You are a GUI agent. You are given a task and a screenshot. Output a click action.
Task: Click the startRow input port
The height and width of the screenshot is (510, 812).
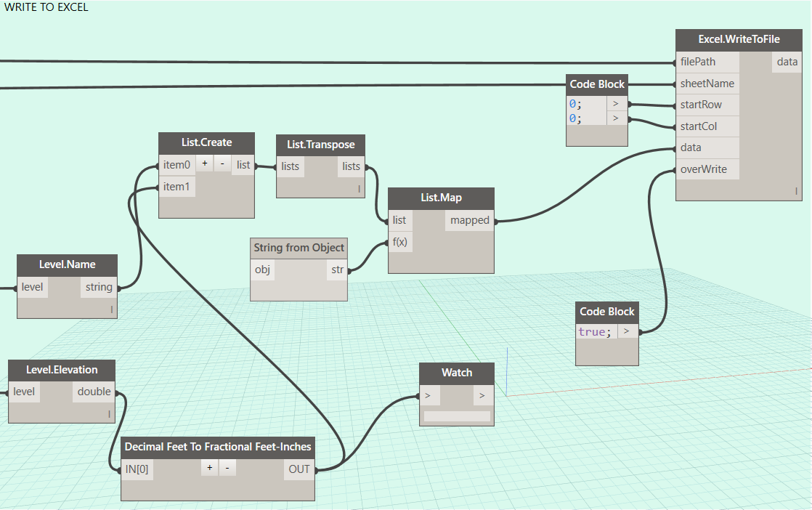pyautogui.click(x=707, y=105)
